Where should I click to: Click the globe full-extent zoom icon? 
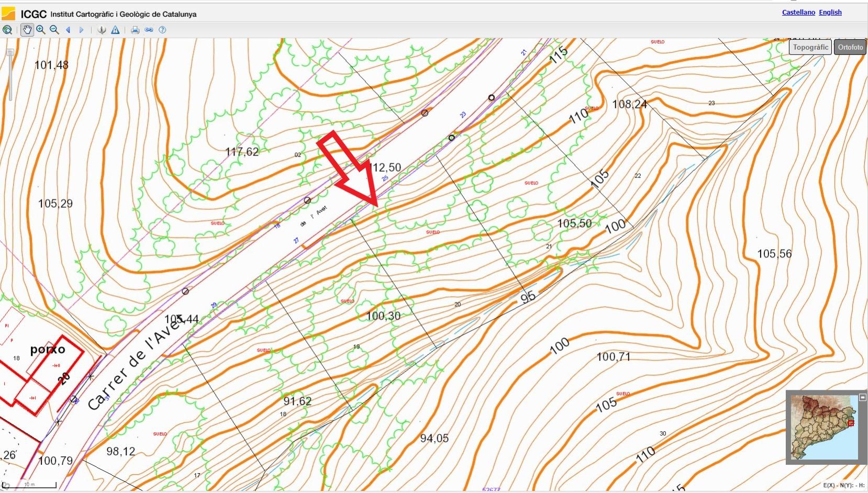pyautogui.click(x=7, y=30)
